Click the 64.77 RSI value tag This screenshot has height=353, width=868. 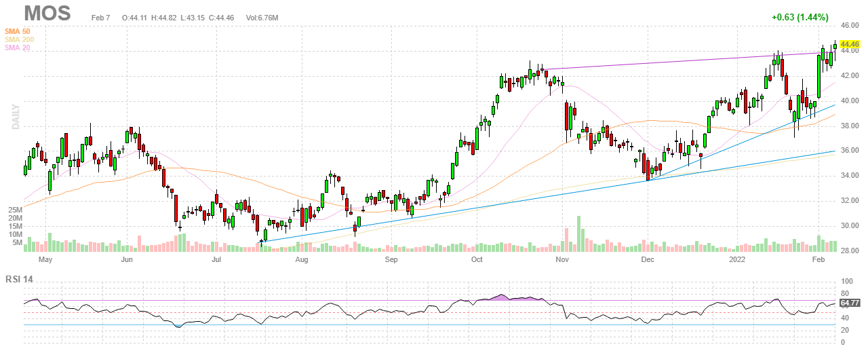pyautogui.click(x=850, y=303)
